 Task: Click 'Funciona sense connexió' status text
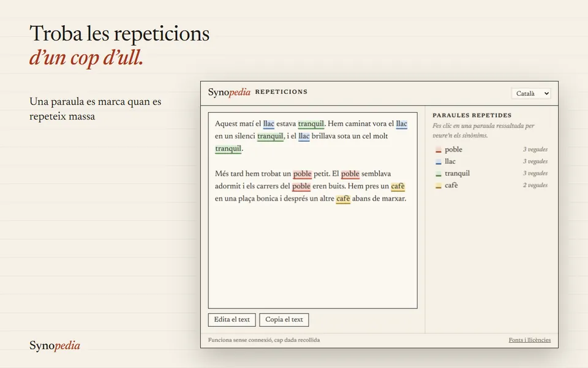click(264, 340)
